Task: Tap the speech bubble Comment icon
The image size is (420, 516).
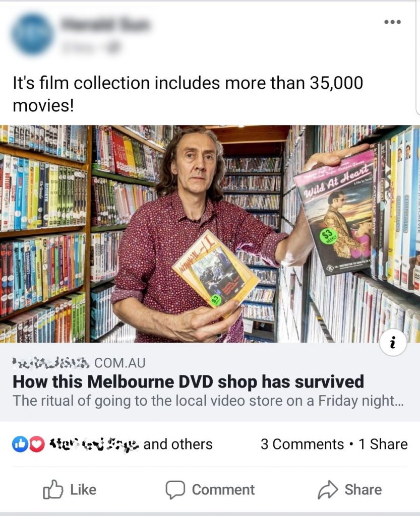Action: click(175, 490)
